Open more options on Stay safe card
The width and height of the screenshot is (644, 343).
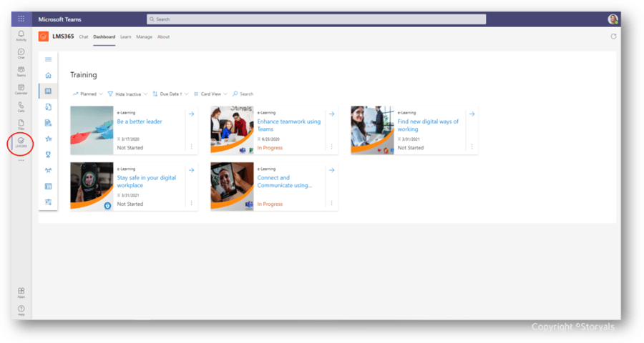(x=191, y=203)
